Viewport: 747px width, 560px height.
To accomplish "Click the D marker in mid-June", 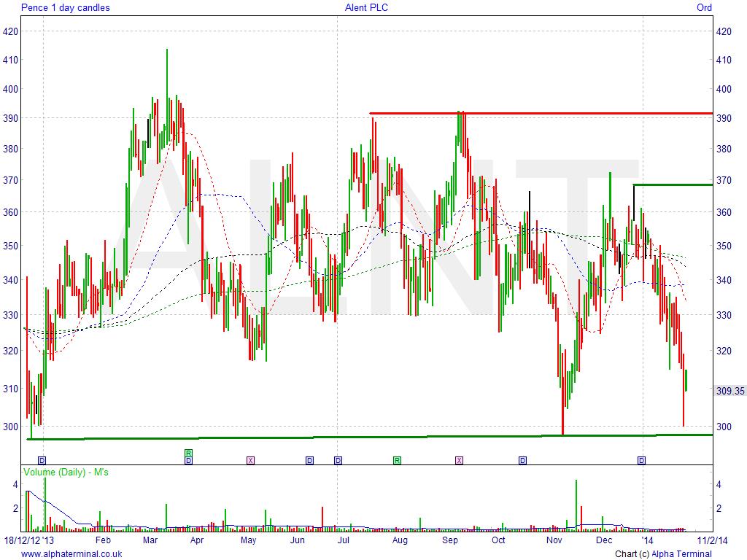I will [x=309, y=461].
